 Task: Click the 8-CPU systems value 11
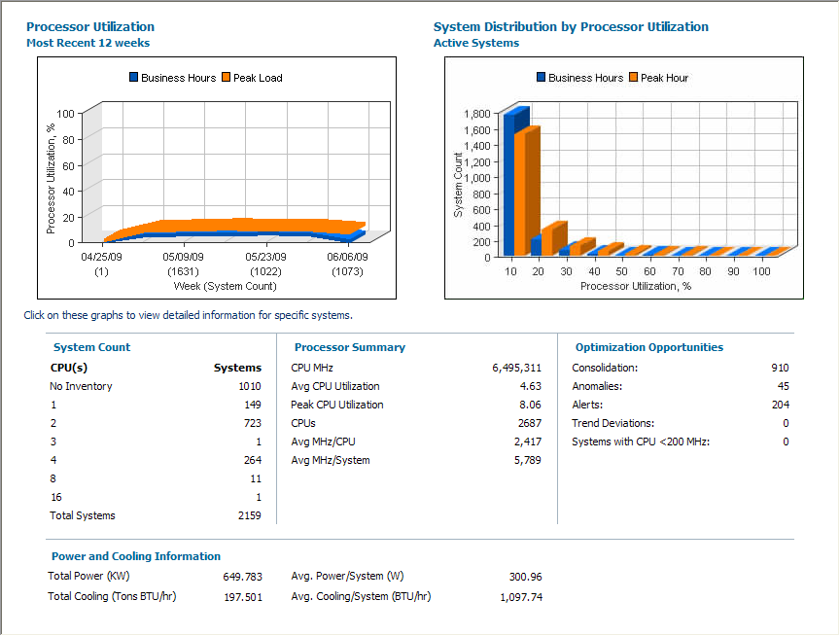pyautogui.click(x=256, y=478)
